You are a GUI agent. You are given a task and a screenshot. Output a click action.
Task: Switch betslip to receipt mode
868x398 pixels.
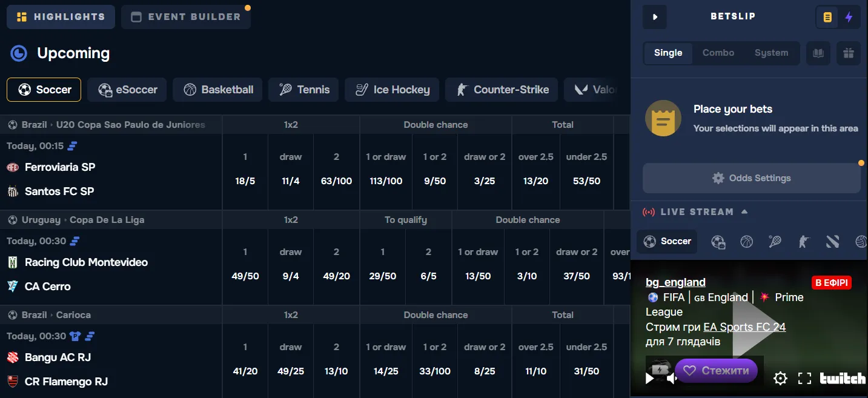[x=827, y=17]
